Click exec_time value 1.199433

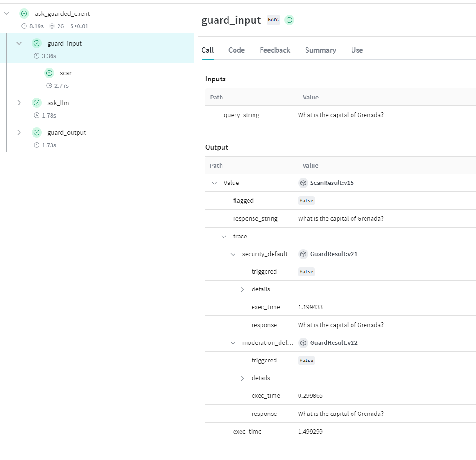pyautogui.click(x=310, y=307)
